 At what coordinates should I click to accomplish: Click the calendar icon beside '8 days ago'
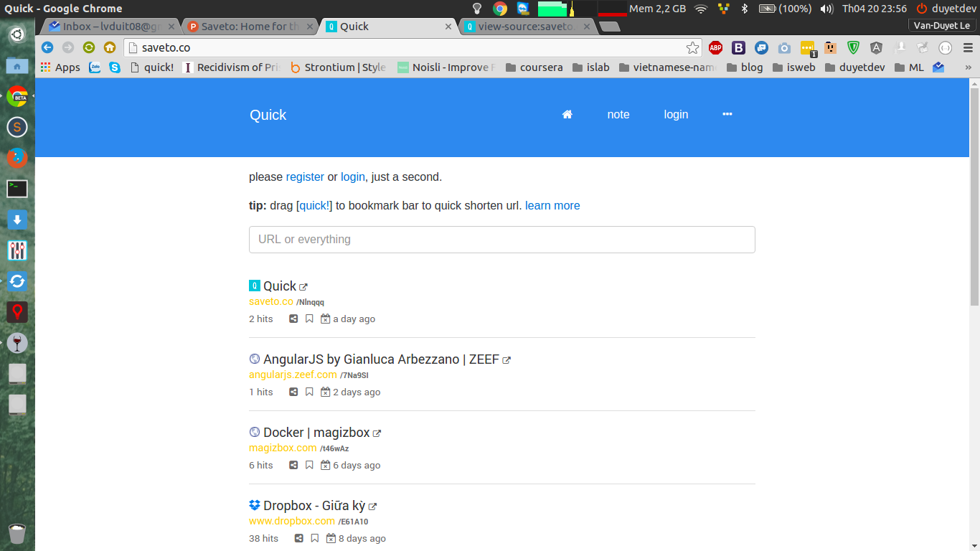point(331,538)
